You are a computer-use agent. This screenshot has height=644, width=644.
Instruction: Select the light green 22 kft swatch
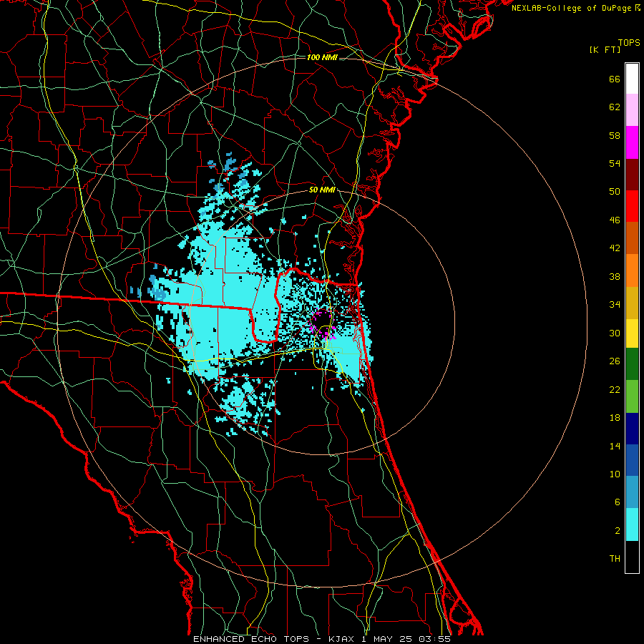[632, 396]
